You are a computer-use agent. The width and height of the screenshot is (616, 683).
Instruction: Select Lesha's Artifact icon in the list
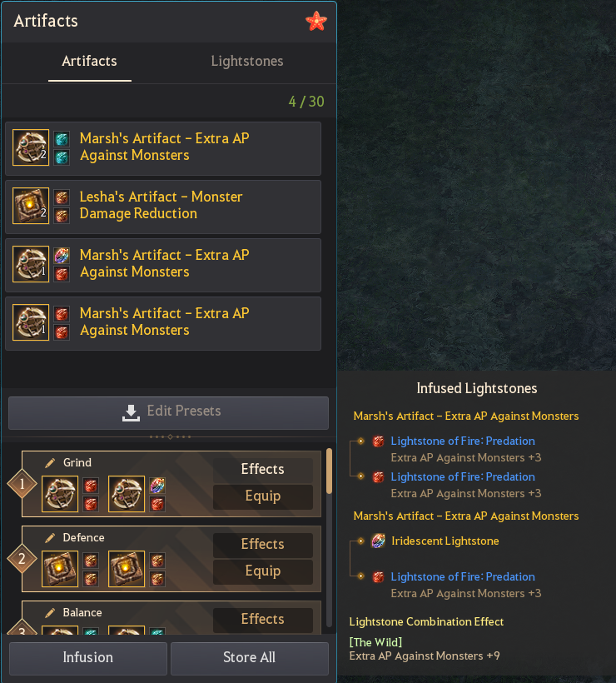pos(31,206)
